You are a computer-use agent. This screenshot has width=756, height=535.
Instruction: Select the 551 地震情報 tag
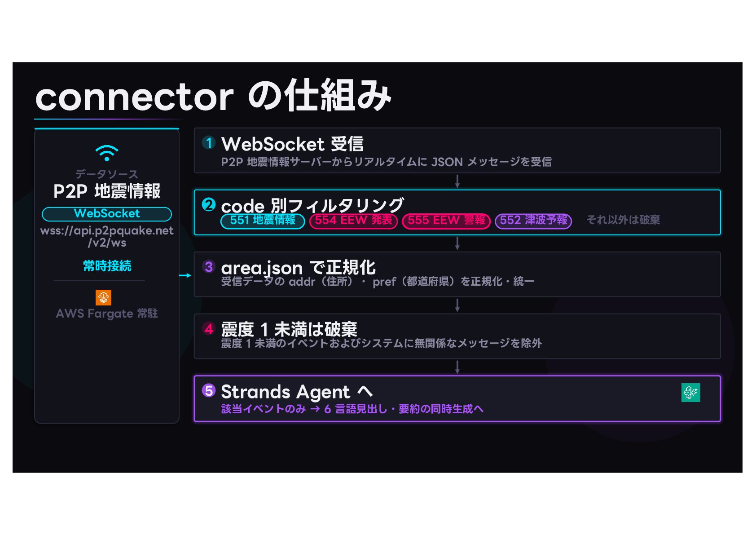[x=263, y=221]
